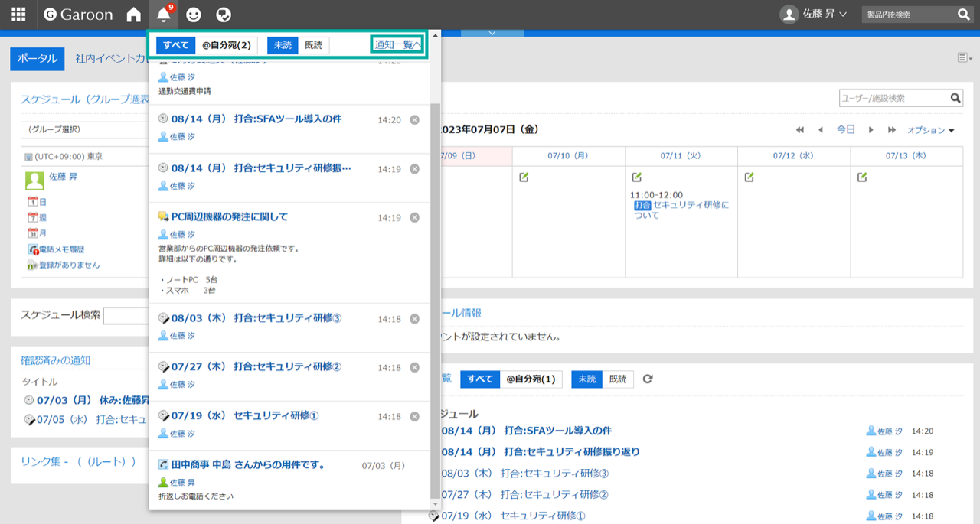The image size is (980, 524).
Task: Click the product search magnifier icon
Action: pos(964,15)
